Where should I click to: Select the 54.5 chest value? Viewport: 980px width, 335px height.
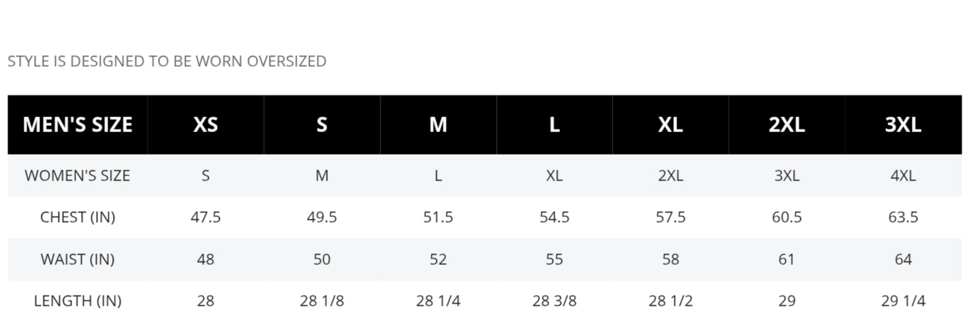tap(555, 217)
